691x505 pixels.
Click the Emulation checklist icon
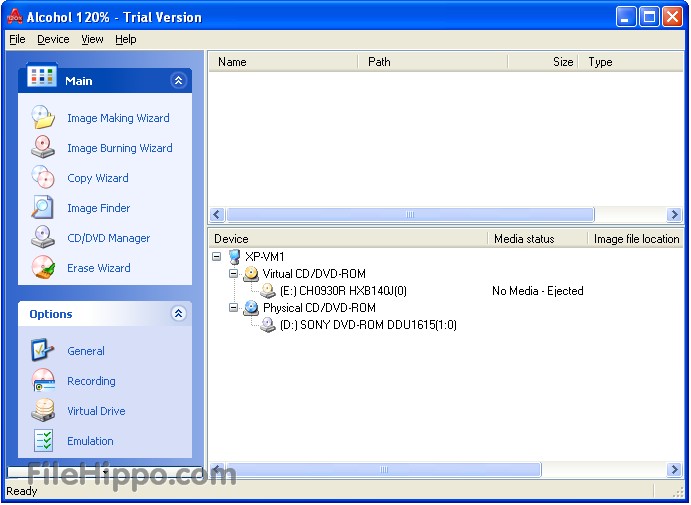pos(43,440)
